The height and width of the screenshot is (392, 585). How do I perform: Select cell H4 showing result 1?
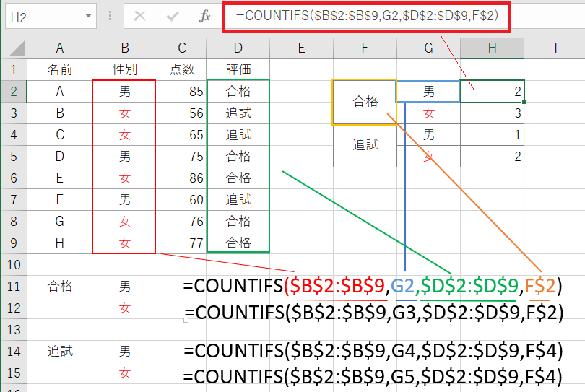[x=492, y=135]
